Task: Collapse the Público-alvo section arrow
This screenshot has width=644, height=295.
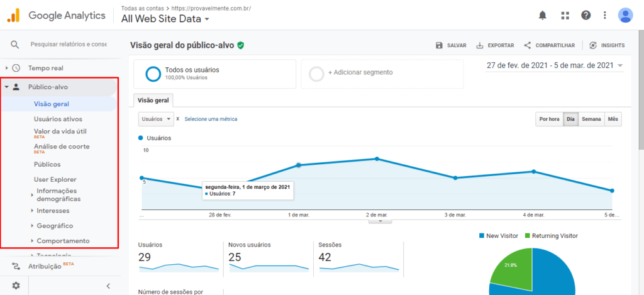Action: pos(6,87)
